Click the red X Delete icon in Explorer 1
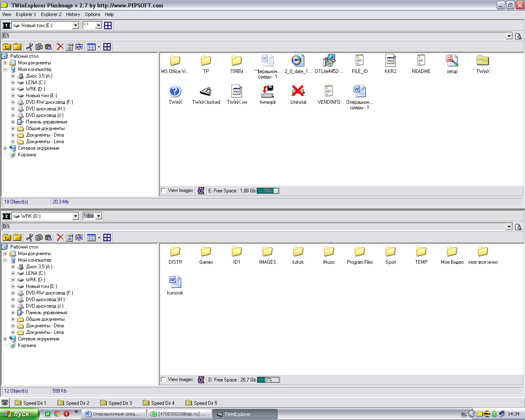Viewport: 525px width, 420px height. [x=60, y=47]
